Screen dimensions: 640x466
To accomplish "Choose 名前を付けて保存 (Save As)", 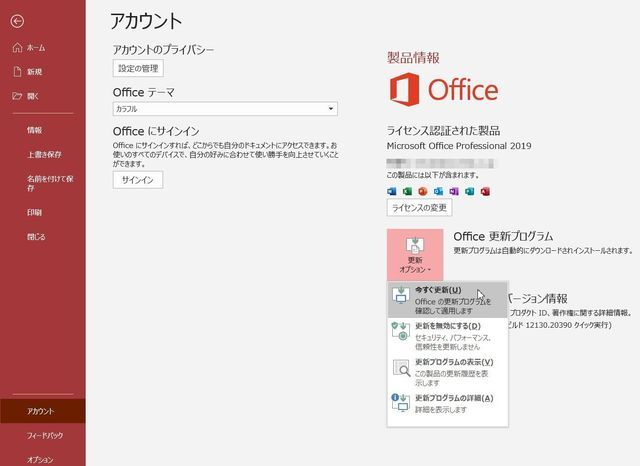I will [x=50, y=183].
